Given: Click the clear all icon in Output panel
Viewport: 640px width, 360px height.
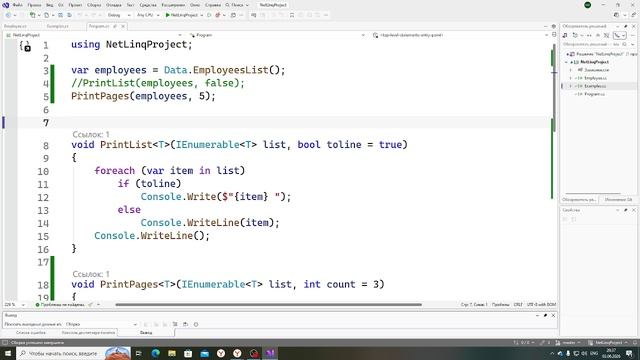Looking at the screenshot, I should (x=175, y=324).
